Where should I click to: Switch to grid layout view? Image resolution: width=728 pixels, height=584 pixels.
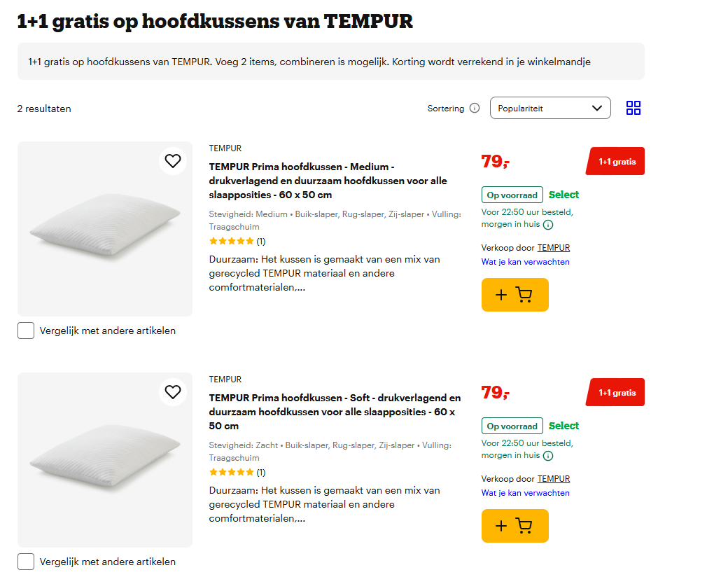pyautogui.click(x=633, y=108)
